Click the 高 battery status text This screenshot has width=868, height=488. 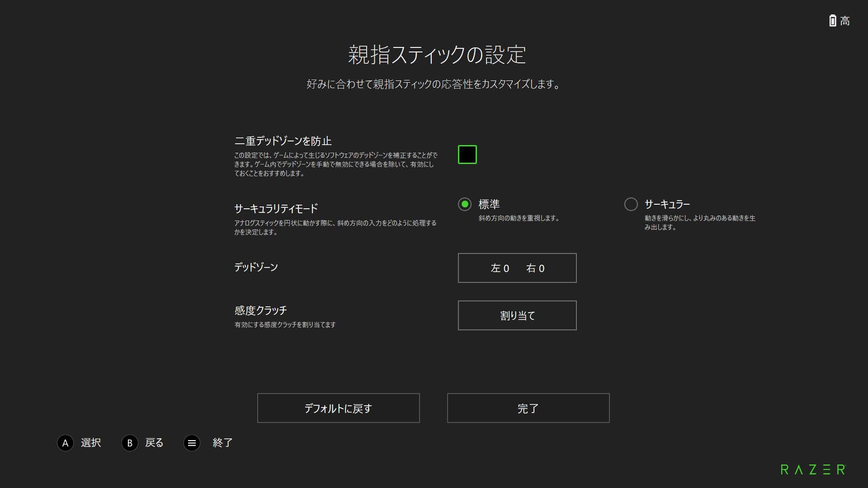point(845,21)
